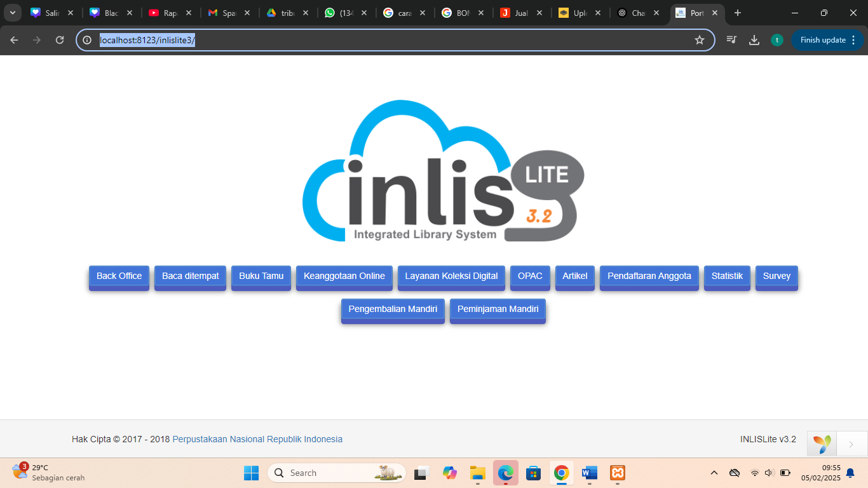
Task: Switch to the ChatGPT tab
Action: tap(639, 13)
